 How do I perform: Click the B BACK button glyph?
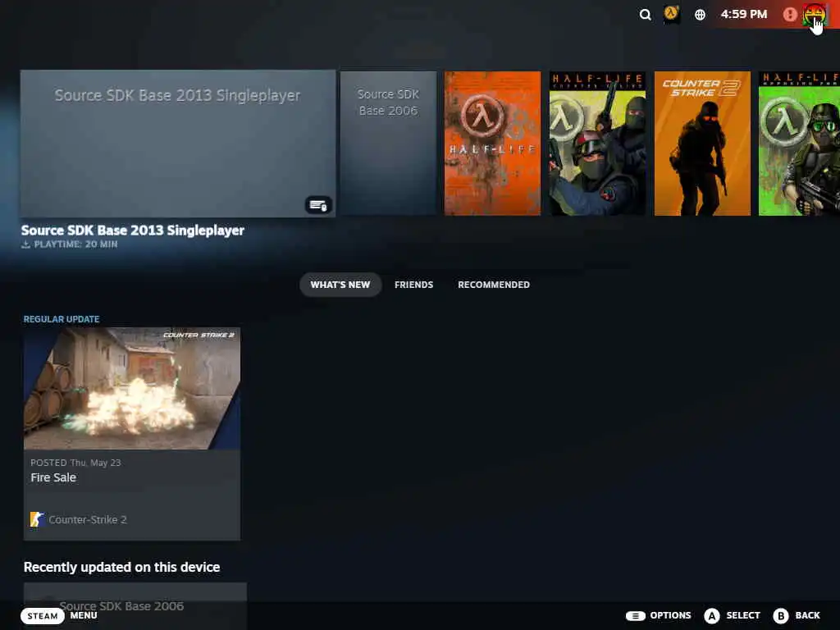click(x=781, y=615)
